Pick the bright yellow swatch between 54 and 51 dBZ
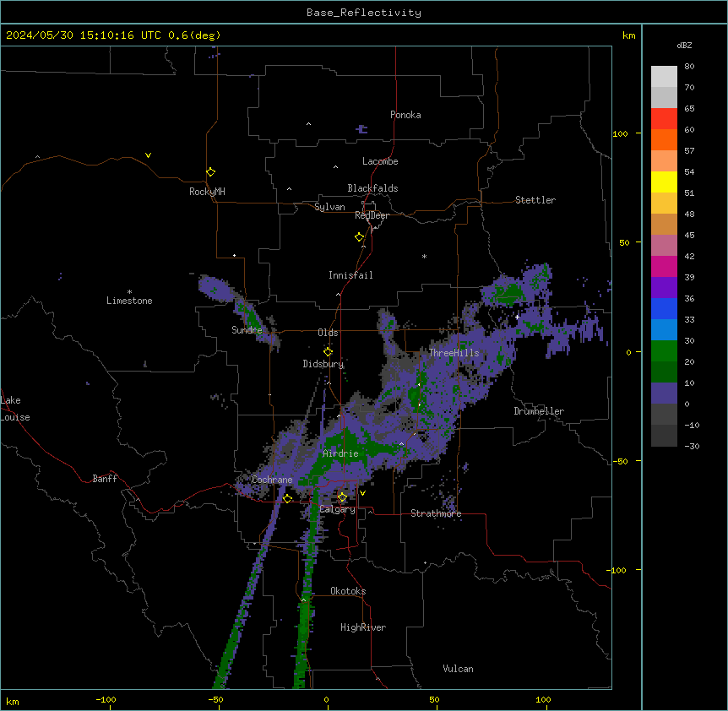Screen dimensions: 728x711 pyautogui.click(x=664, y=182)
